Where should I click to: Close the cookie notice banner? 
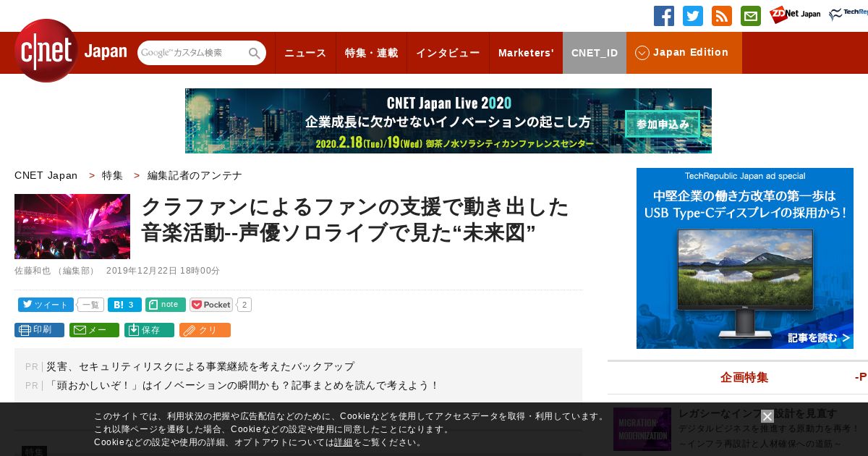click(767, 416)
